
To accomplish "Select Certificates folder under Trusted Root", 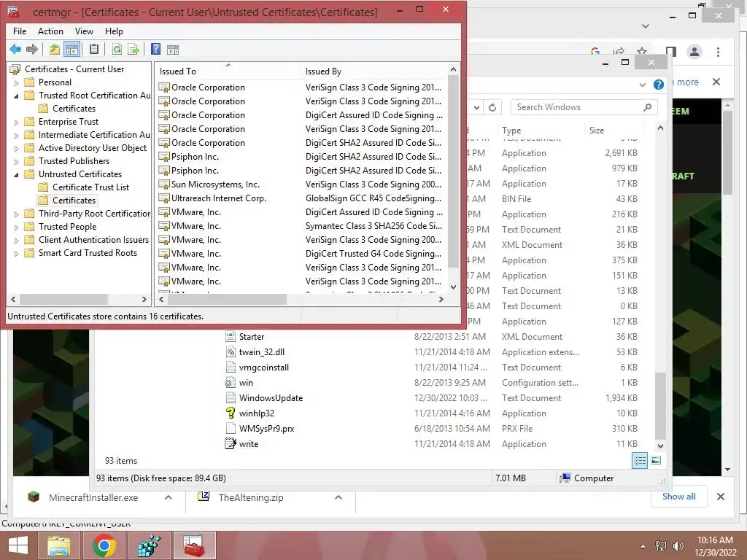I will coord(74,109).
